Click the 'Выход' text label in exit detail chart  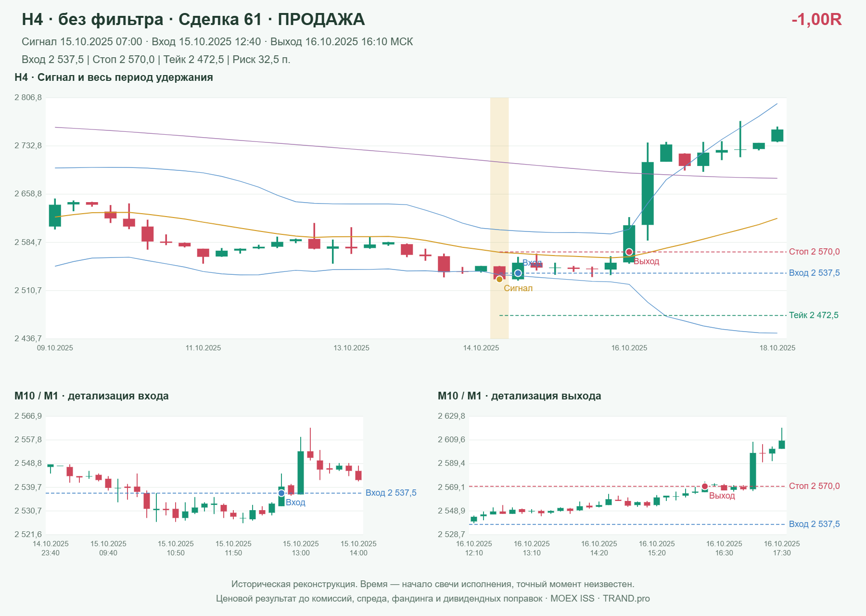722,496
